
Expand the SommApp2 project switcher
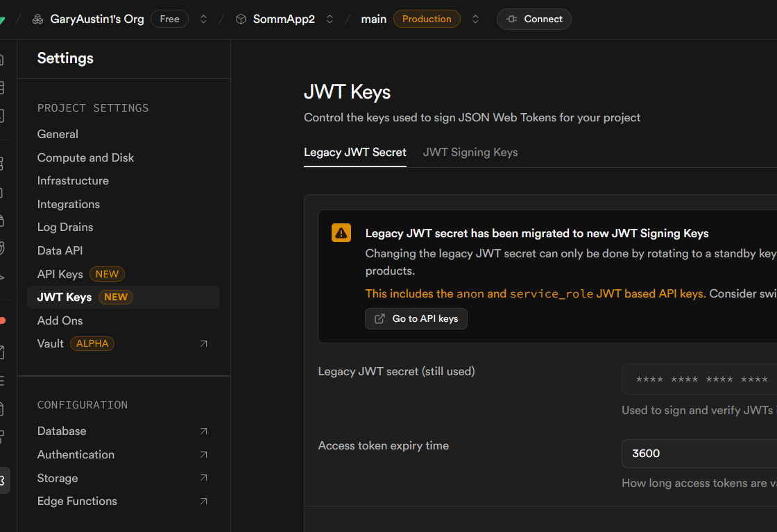point(330,19)
